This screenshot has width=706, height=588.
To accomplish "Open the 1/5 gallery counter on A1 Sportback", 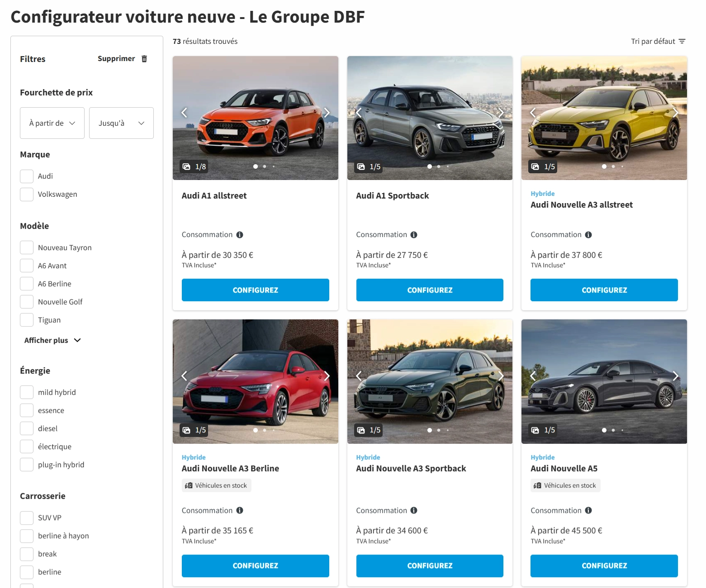I will click(369, 166).
